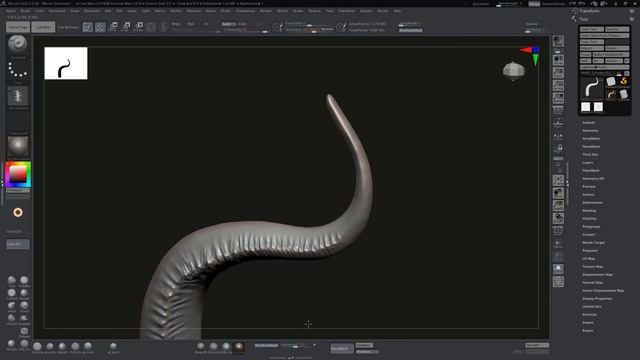Screen dimensions: 640x360
Task: Click Make PolyMesh3D button
Action: point(611,54)
